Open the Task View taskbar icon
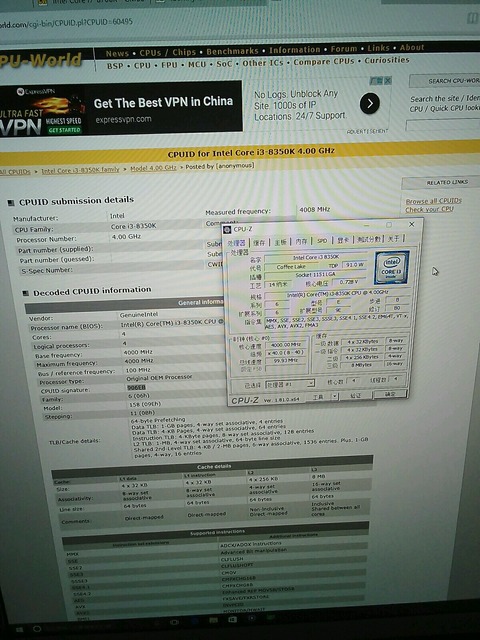The width and height of the screenshot is (480, 640). coord(174,622)
